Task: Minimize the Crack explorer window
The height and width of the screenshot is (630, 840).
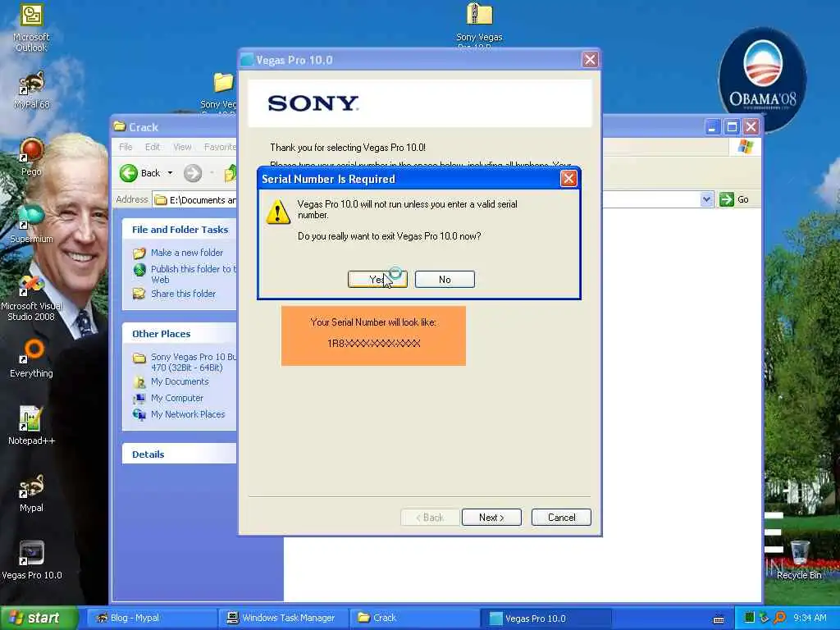Action: point(712,127)
